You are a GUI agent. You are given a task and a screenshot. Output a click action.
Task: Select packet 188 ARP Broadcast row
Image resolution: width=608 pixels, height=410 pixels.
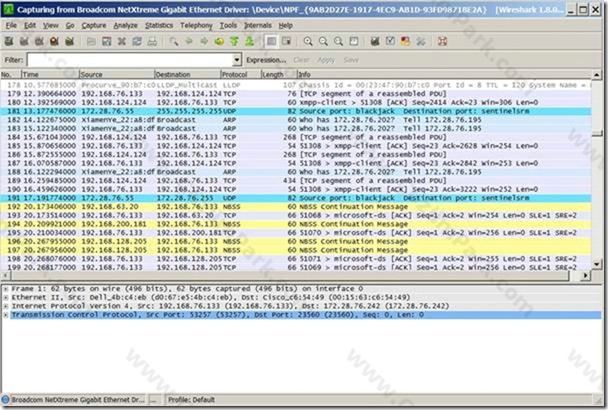click(x=296, y=172)
